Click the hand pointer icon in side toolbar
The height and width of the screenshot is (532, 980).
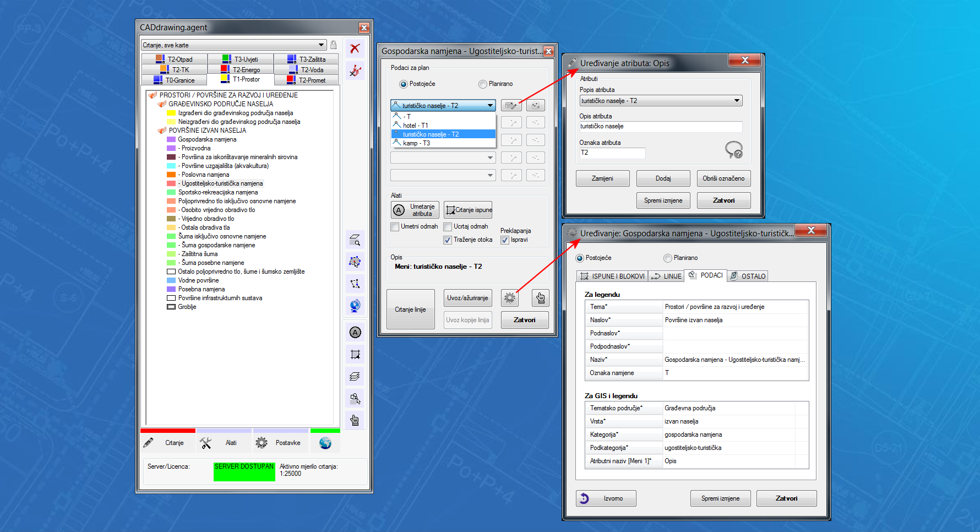tap(355, 420)
